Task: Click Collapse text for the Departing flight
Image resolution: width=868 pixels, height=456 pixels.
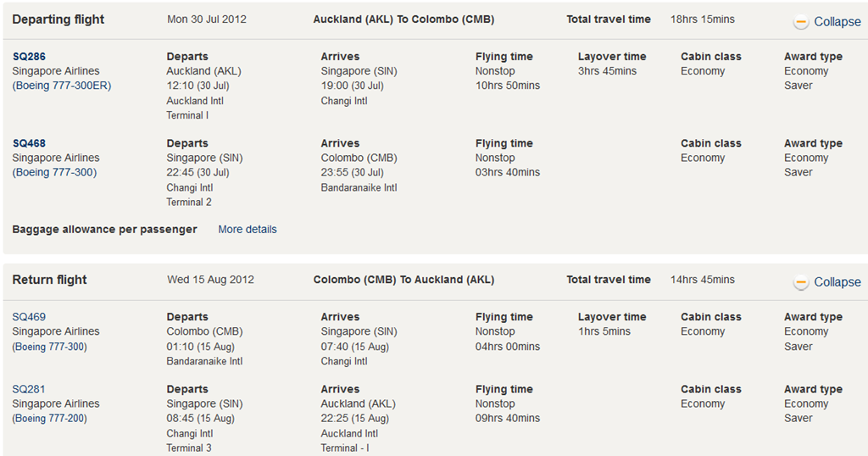Action: [837, 22]
